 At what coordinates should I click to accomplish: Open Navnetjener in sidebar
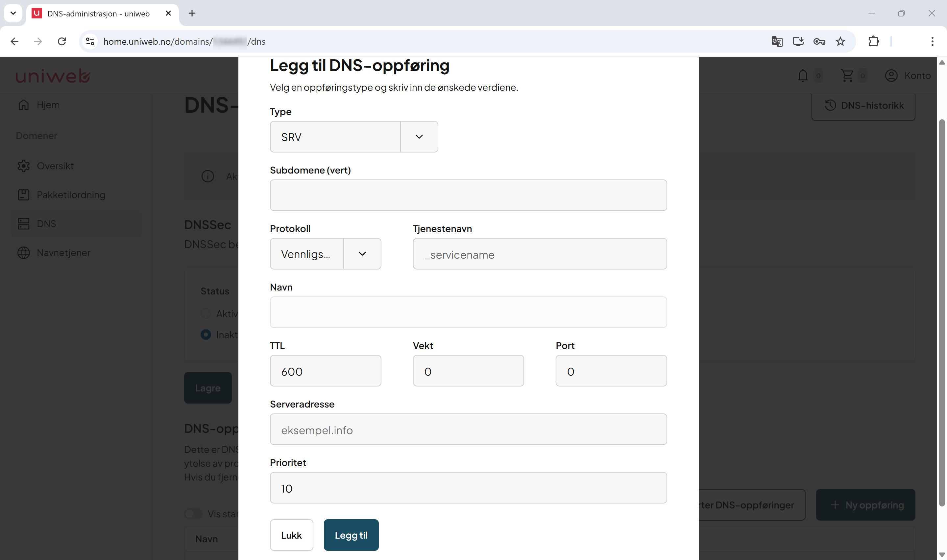63,252
